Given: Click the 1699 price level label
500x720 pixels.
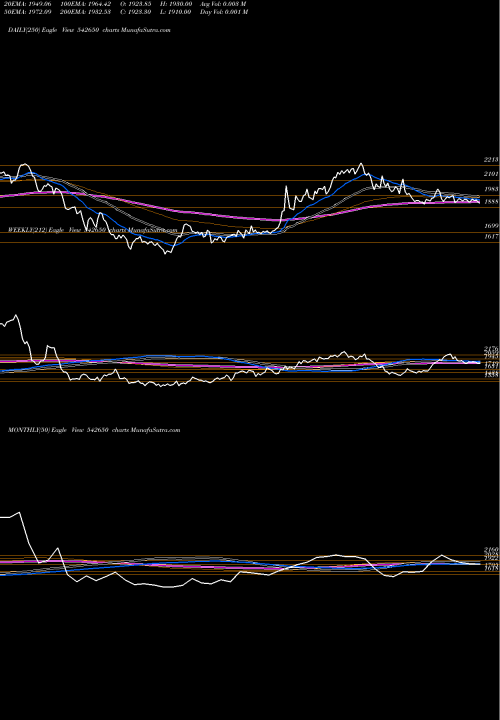Looking at the screenshot, I should click(x=491, y=226).
